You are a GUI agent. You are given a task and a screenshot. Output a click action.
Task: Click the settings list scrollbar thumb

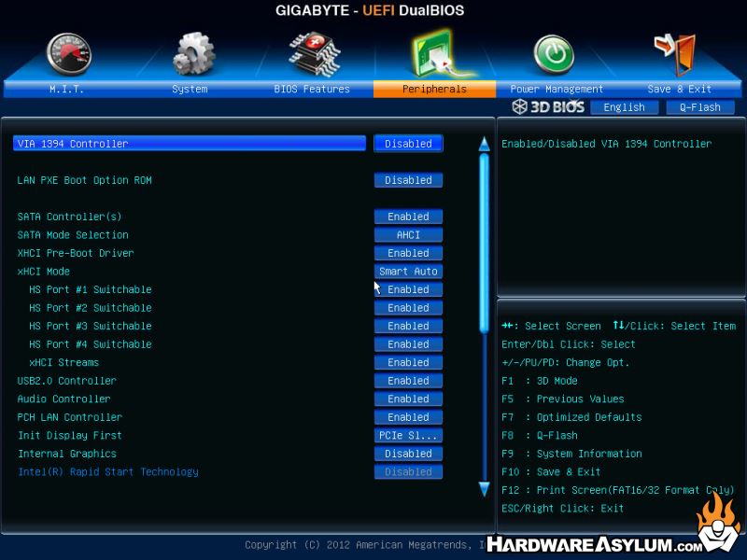pos(484,243)
